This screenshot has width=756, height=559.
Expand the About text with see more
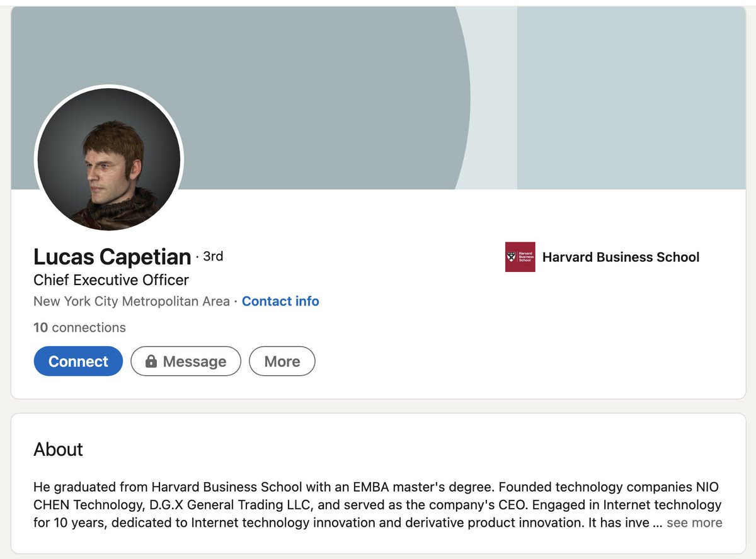694,522
